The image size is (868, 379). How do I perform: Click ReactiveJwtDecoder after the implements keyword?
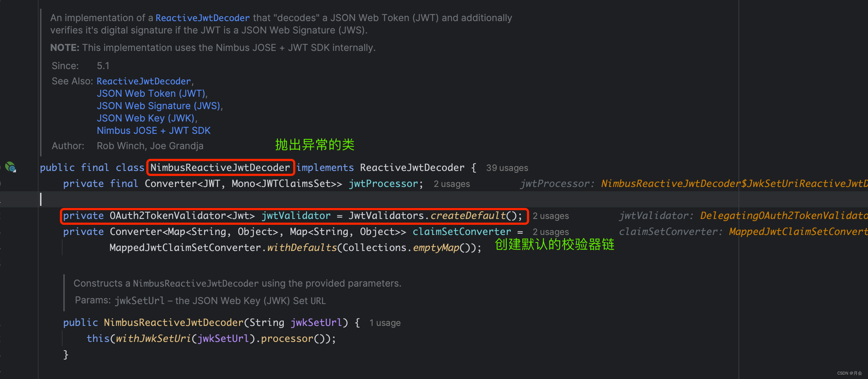(412, 167)
